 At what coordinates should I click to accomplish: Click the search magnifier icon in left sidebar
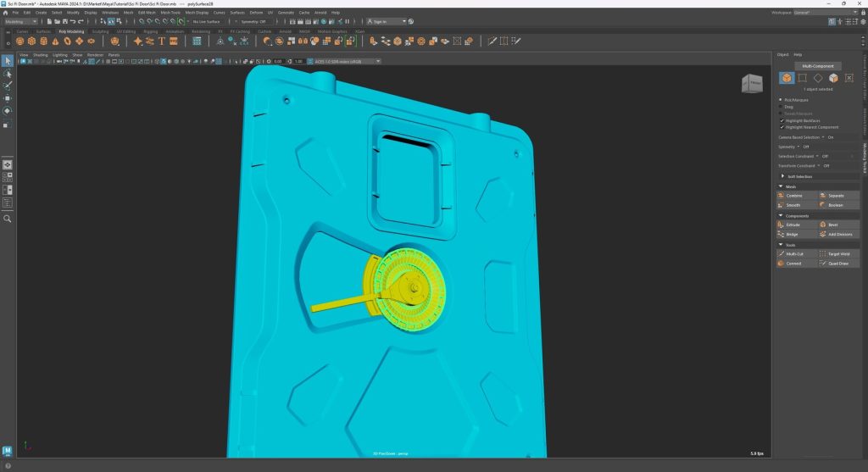click(x=7, y=219)
